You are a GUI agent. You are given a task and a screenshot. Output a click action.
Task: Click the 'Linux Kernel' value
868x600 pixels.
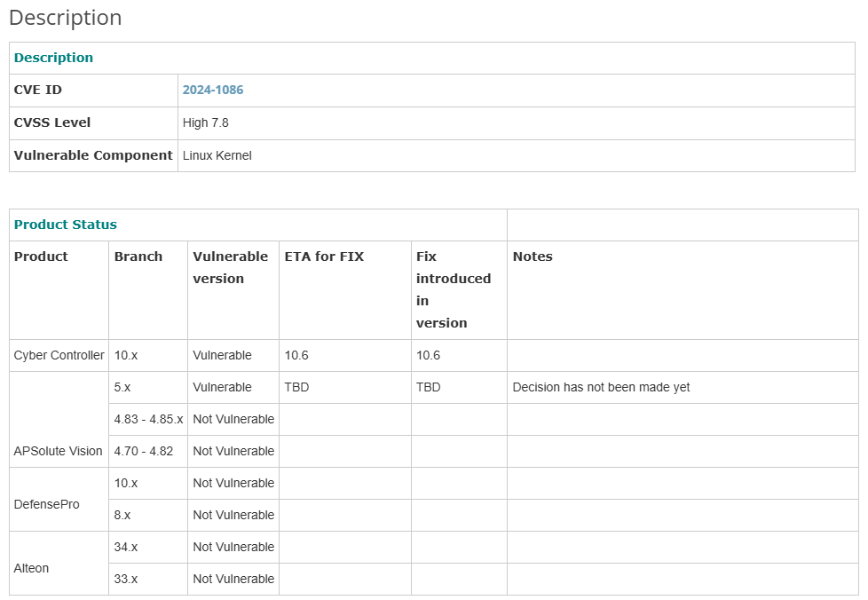tap(217, 155)
